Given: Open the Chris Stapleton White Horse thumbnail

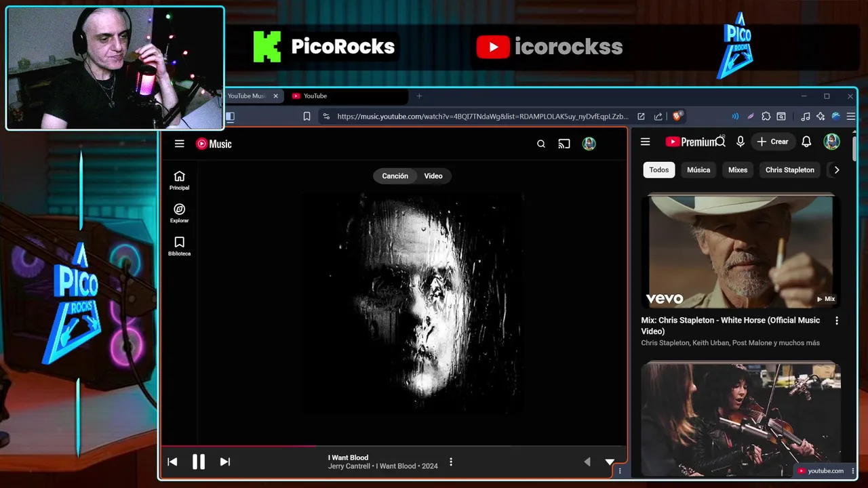Looking at the screenshot, I should (x=741, y=251).
